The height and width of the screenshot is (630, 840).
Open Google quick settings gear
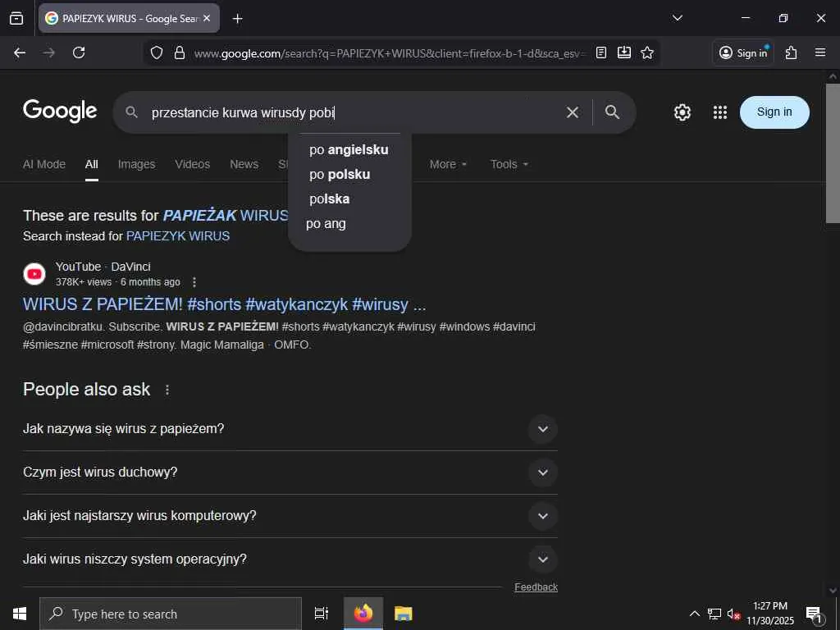tap(682, 112)
